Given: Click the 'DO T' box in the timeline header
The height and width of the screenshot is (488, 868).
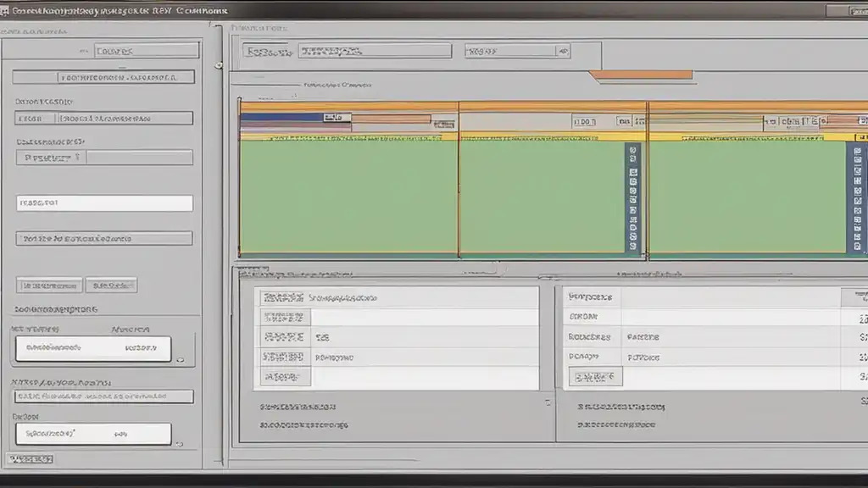Looking at the screenshot, I should pos(585,121).
